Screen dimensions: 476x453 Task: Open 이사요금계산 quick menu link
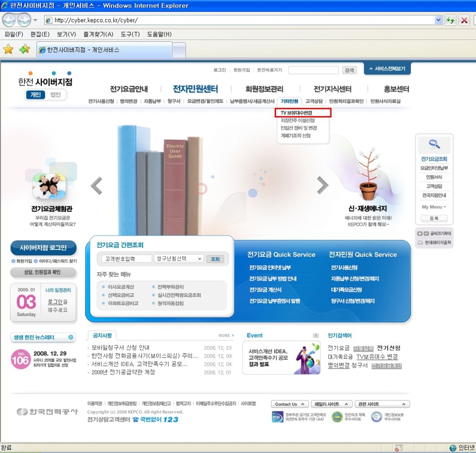click(121, 287)
